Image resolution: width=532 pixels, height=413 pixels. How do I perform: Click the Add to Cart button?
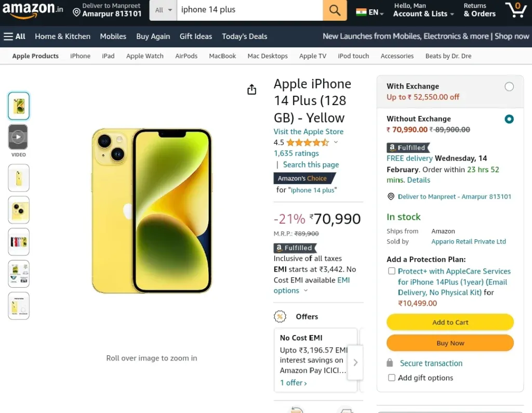coord(450,322)
